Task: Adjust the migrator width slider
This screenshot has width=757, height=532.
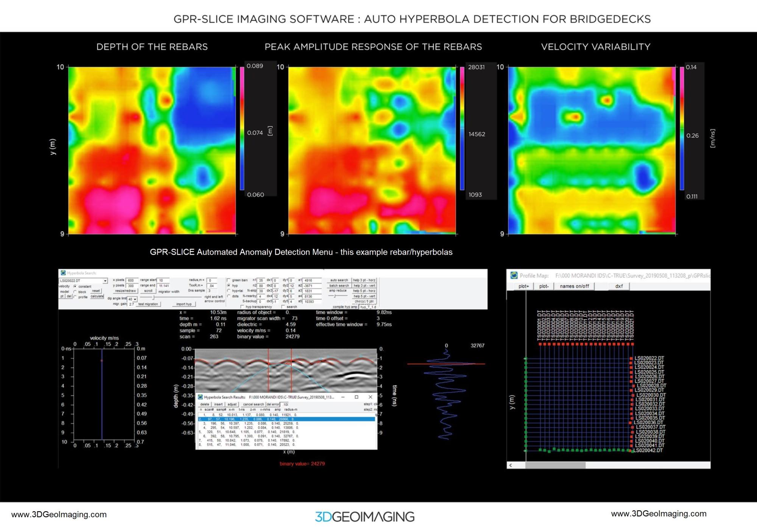Action: tap(153, 297)
